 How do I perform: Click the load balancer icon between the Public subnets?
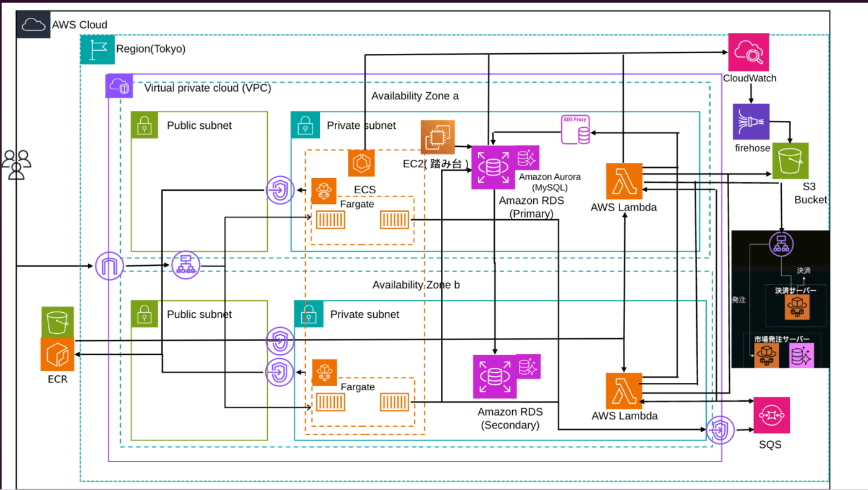(x=185, y=265)
